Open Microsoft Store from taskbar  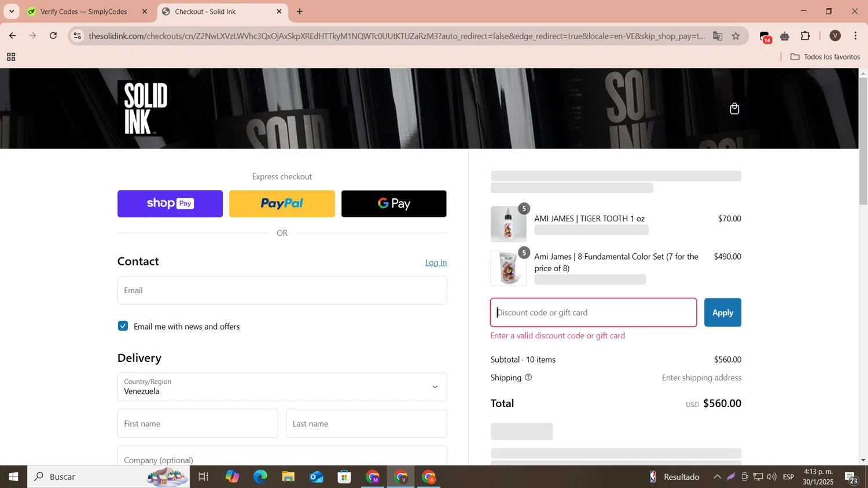(x=345, y=477)
